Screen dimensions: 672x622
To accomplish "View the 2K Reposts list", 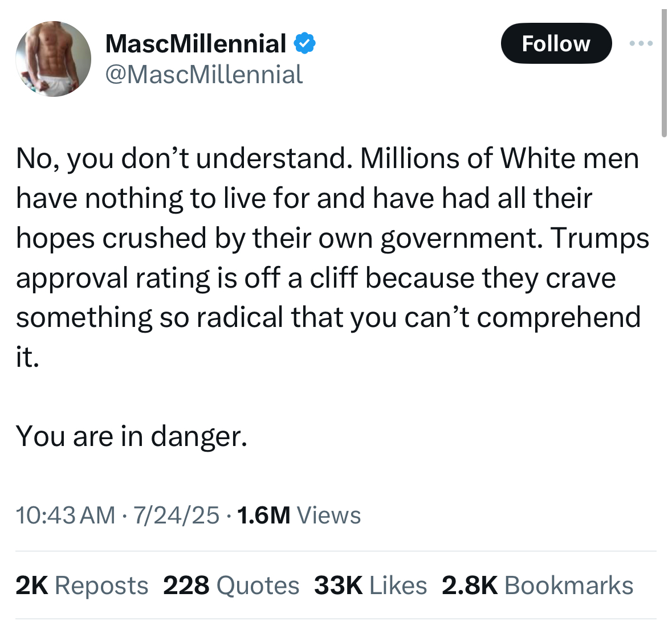I will tap(82, 585).
